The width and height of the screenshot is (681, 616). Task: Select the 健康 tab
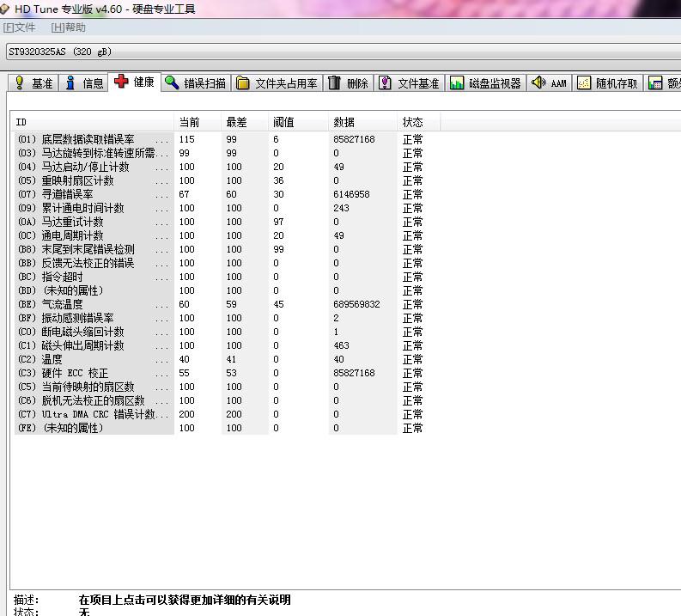134,82
